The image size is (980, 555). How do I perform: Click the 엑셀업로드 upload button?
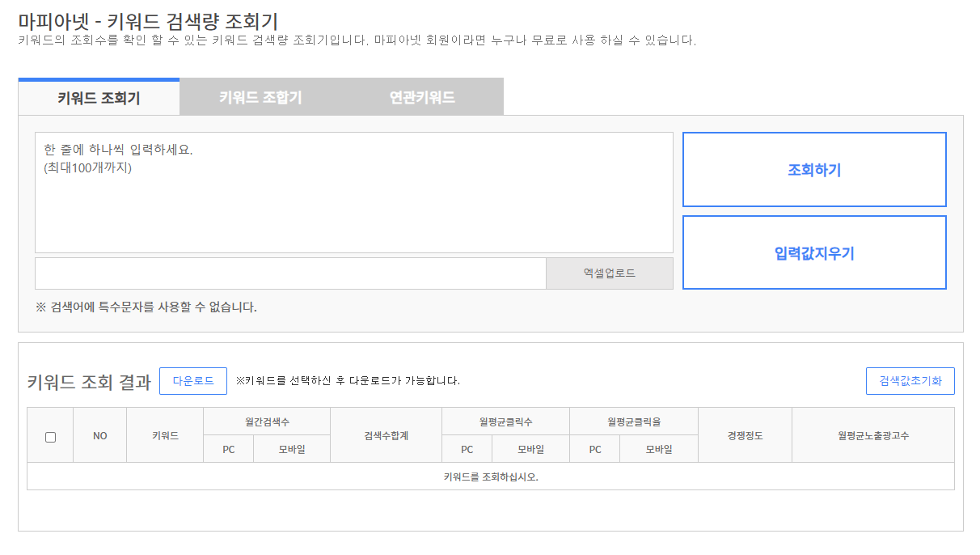609,273
